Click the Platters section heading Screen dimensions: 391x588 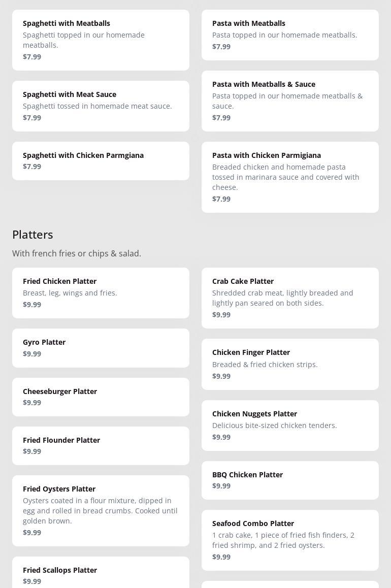click(x=32, y=235)
